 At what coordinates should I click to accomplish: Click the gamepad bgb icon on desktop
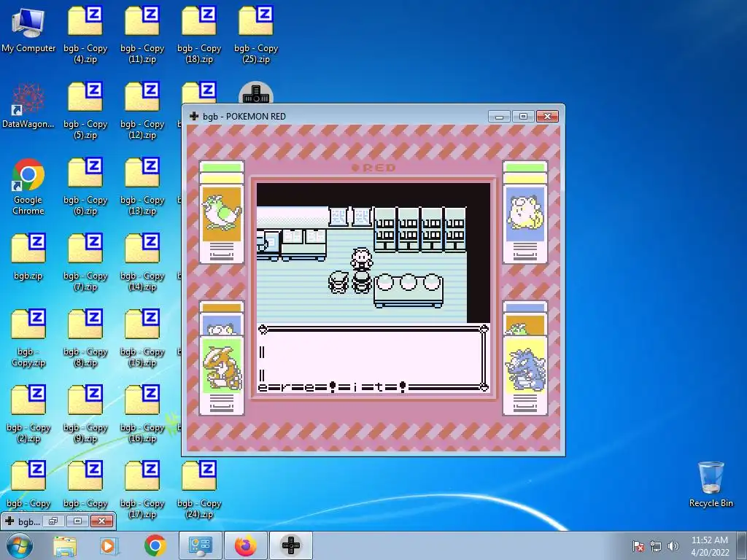click(256, 93)
